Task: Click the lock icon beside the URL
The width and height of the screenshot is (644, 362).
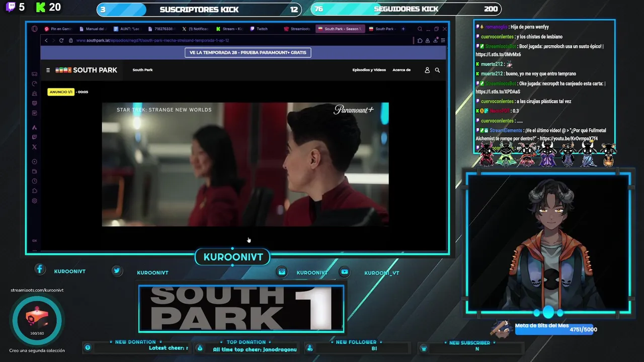Action: pyautogui.click(x=71, y=40)
